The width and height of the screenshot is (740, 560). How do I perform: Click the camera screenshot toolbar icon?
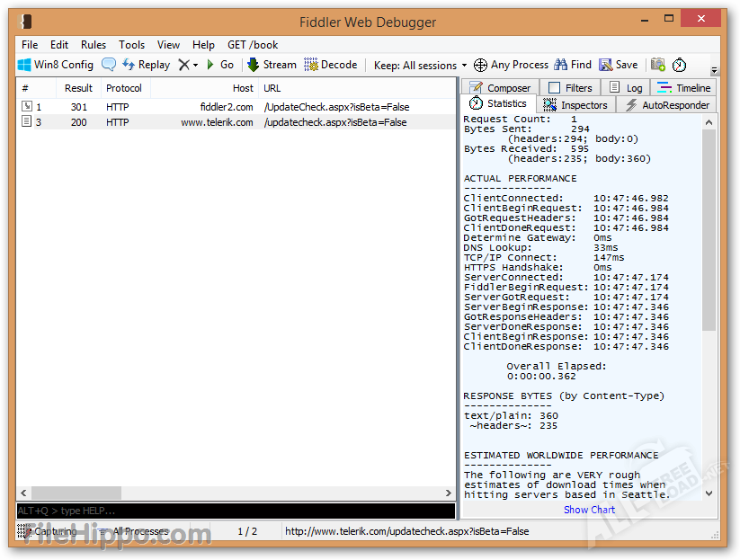pyautogui.click(x=658, y=65)
